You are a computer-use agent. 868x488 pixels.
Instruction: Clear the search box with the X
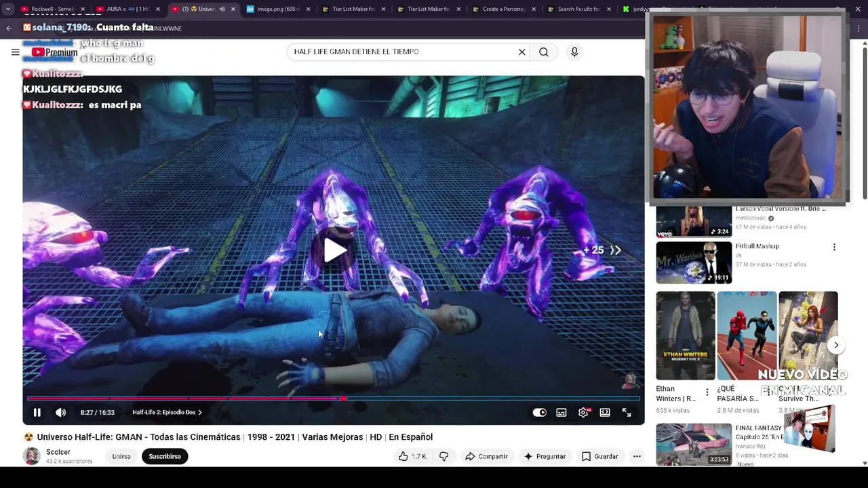pyautogui.click(x=522, y=52)
